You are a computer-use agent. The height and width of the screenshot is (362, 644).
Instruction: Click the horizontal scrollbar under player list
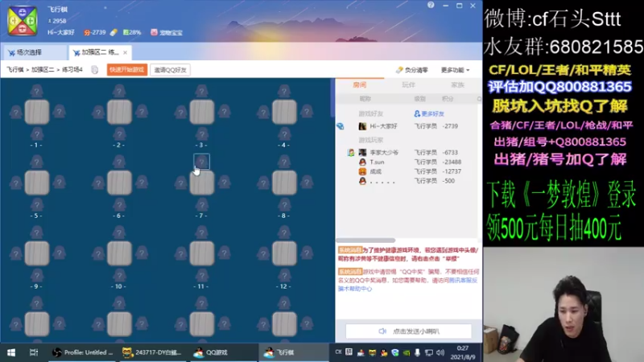click(365, 240)
